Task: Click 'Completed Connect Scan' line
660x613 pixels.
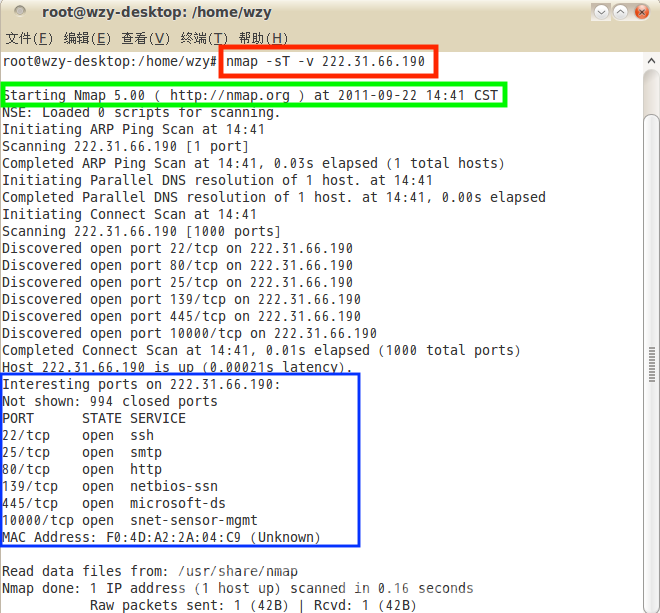Action: coord(261,350)
